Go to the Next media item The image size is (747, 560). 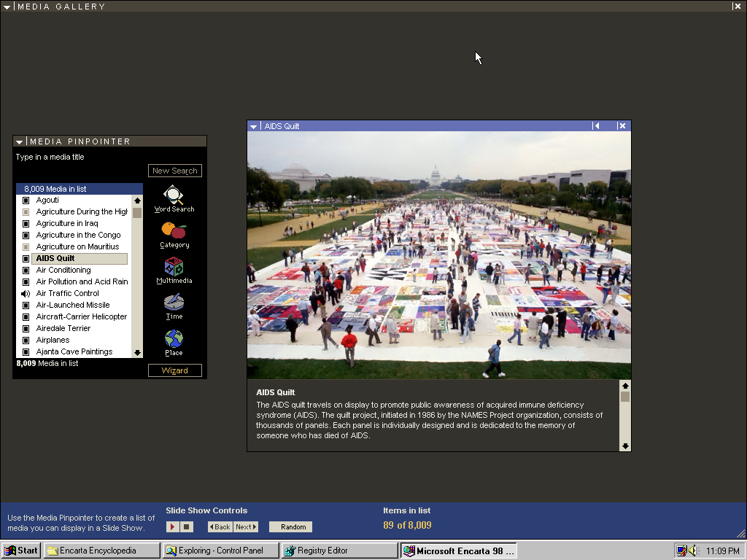tap(247, 526)
